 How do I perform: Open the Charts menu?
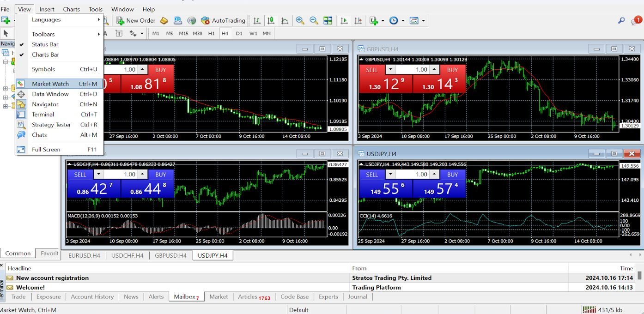(x=71, y=9)
